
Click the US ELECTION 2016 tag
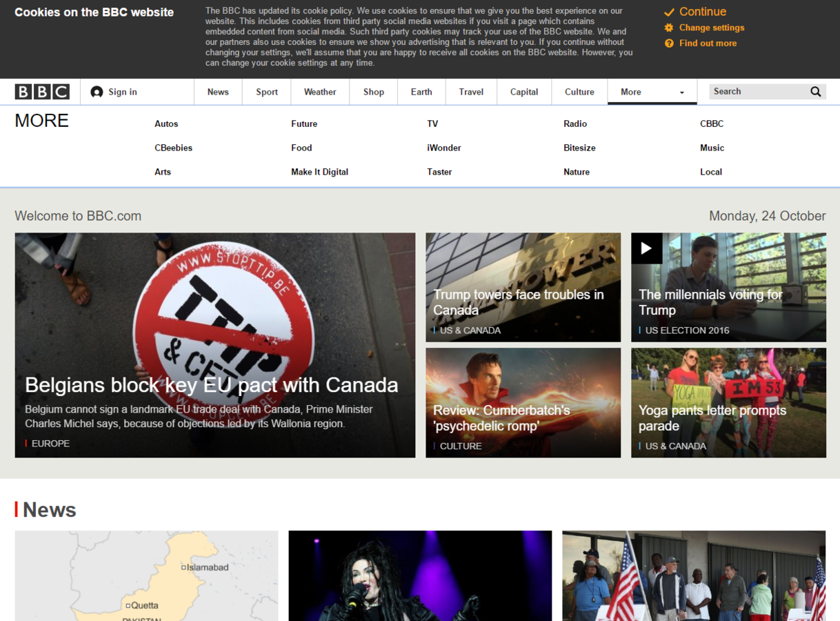pyautogui.click(x=688, y=330)
